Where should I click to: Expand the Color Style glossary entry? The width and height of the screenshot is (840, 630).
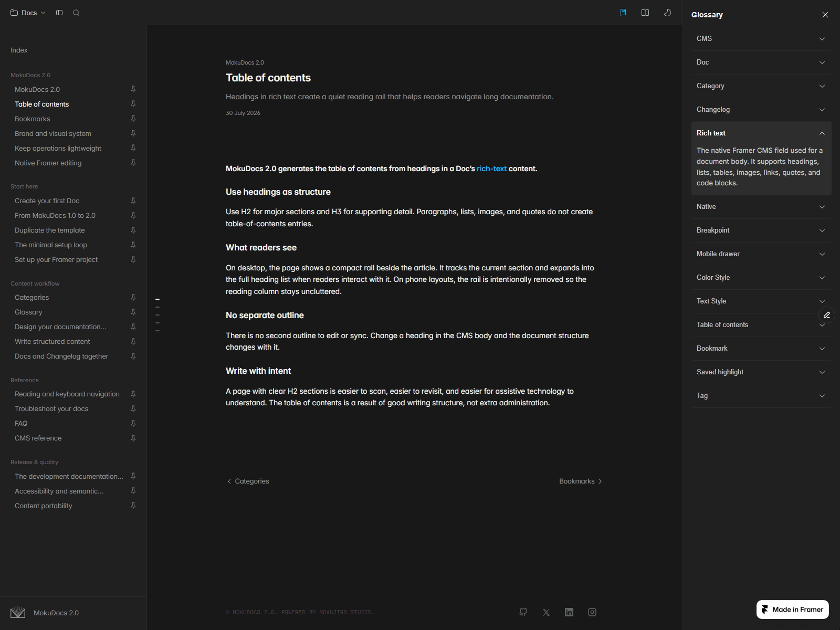[x=761, y=278]
